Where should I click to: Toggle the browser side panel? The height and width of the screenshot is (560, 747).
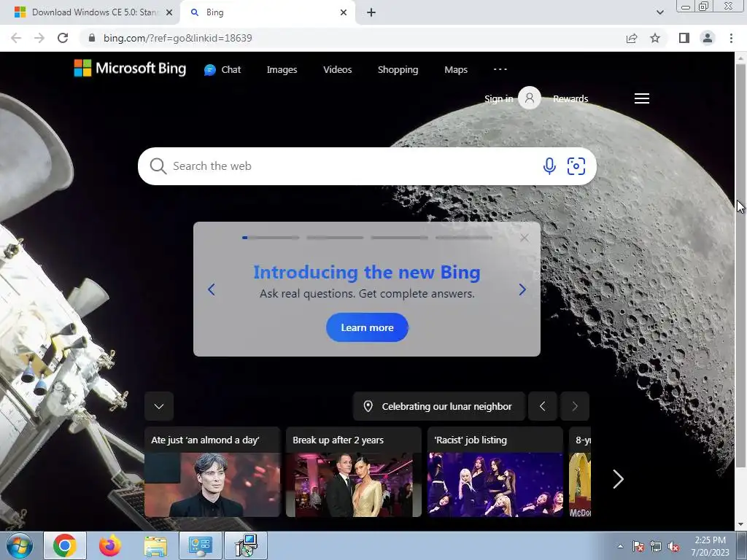(x=684, y=38)
